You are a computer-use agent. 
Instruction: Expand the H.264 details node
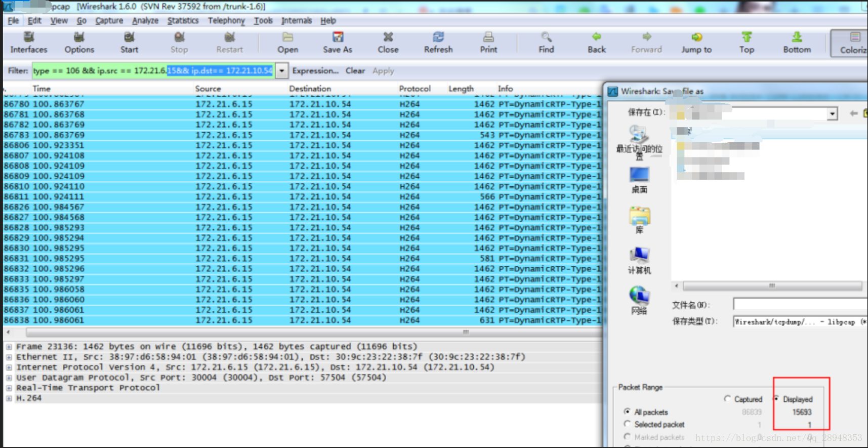[9, 398]
